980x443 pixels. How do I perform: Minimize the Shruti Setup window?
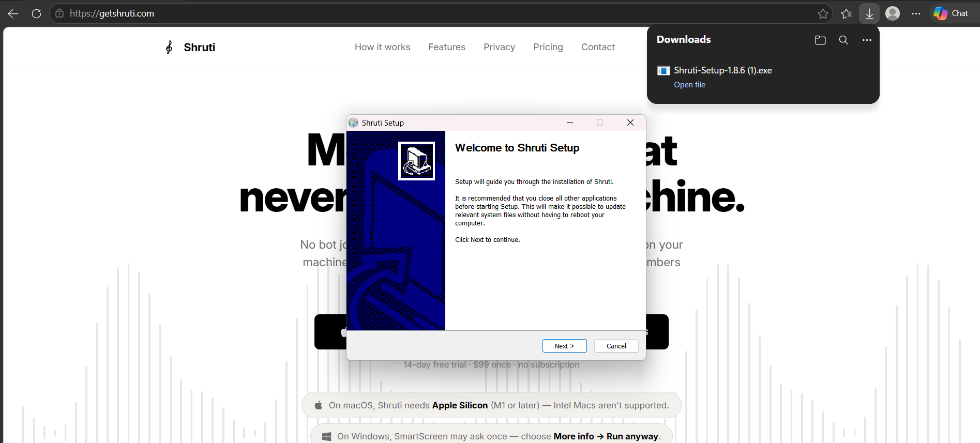(x=570, y=123)
